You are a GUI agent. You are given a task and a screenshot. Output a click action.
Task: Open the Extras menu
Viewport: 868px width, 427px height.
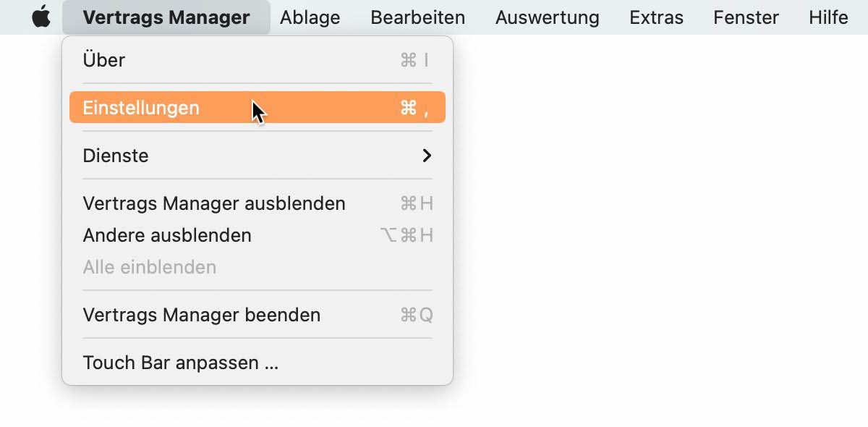point(656,17)
